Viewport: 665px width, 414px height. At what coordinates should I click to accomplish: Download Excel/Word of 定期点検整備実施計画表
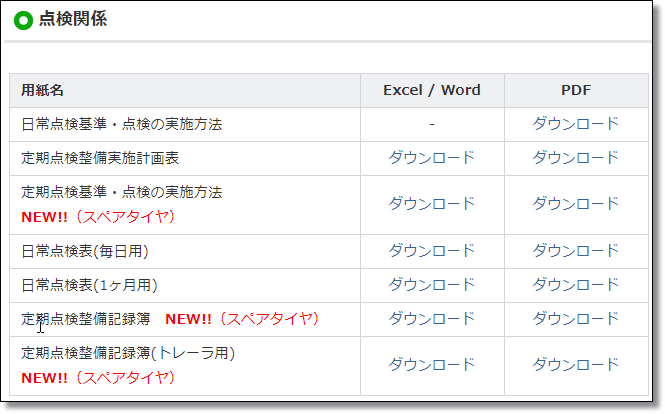click(431, 157)
